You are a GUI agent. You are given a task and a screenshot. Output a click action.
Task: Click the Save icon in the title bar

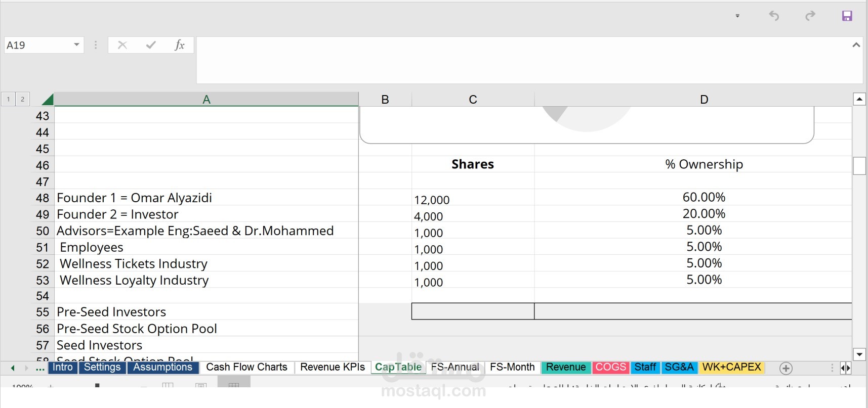[847, 16]
